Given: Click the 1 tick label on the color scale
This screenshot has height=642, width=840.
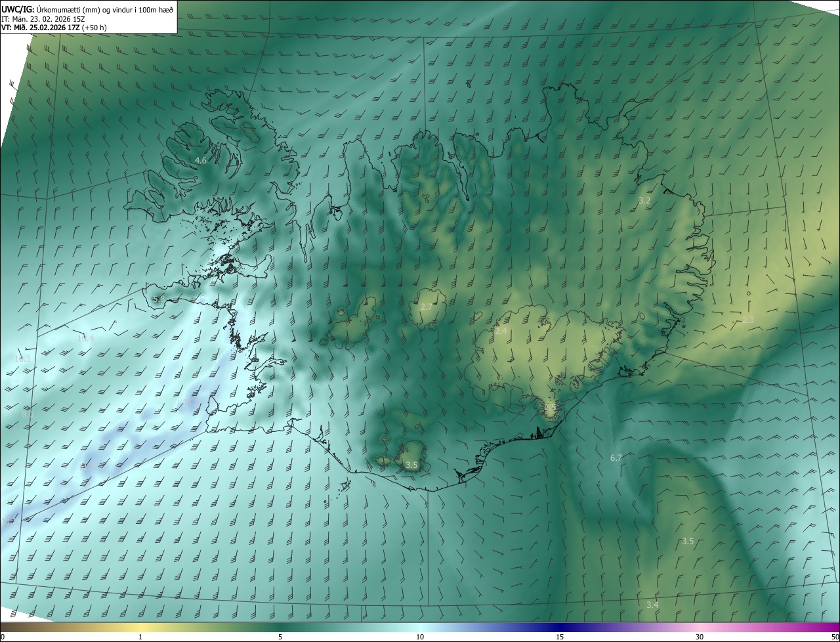Looking at the screenshot, I should click(140, 637).
